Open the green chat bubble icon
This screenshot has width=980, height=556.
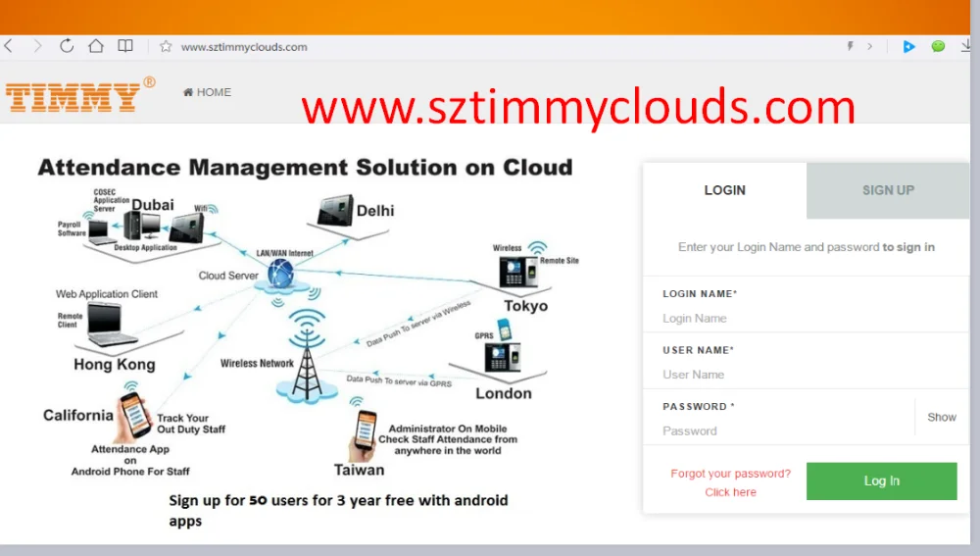tap(938, 46)
